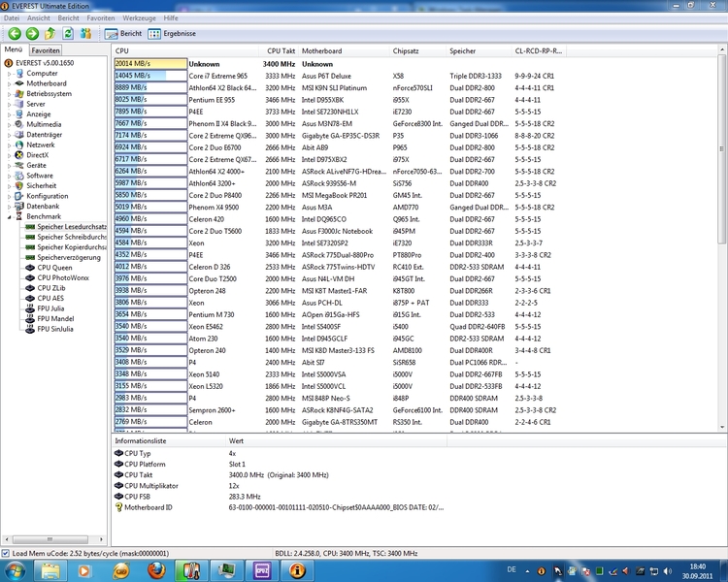The height and width of the screenshot is (582, 728).
Task: Click the users toolbar icon
Action: [x=85, y=33]
